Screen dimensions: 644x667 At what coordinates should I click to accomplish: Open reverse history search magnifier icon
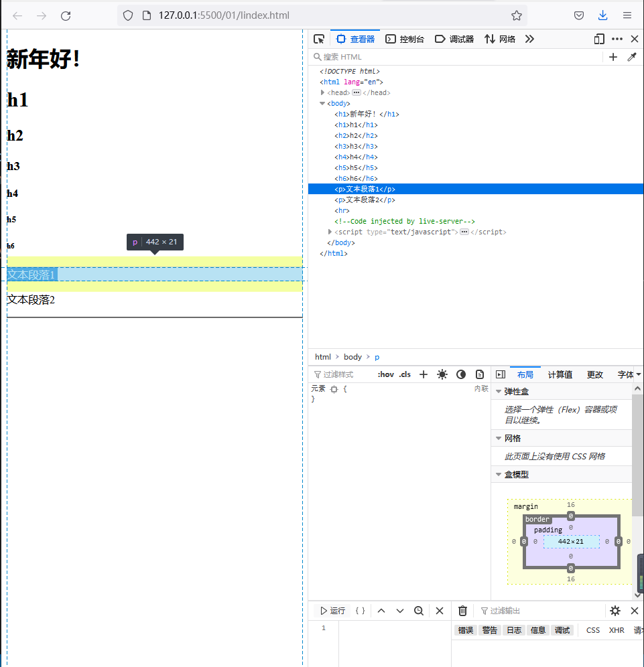coord(419,611)
